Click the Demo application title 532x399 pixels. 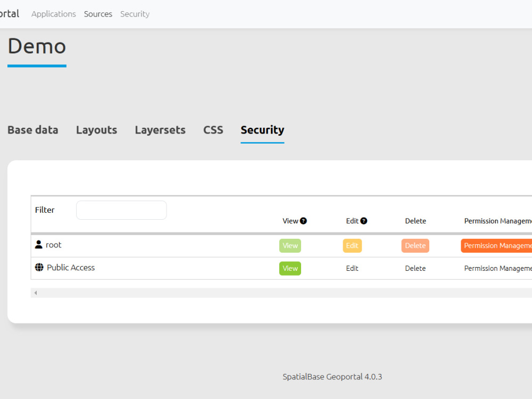tap(37, 46)
